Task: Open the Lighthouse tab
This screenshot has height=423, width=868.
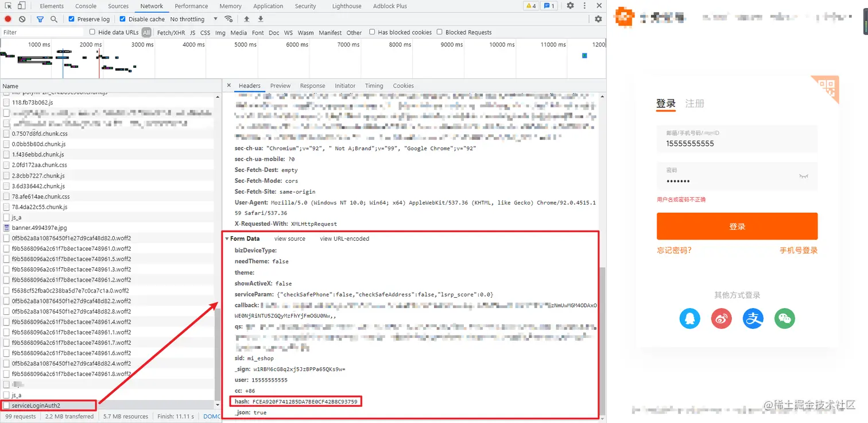Action: tap(347, 6)
